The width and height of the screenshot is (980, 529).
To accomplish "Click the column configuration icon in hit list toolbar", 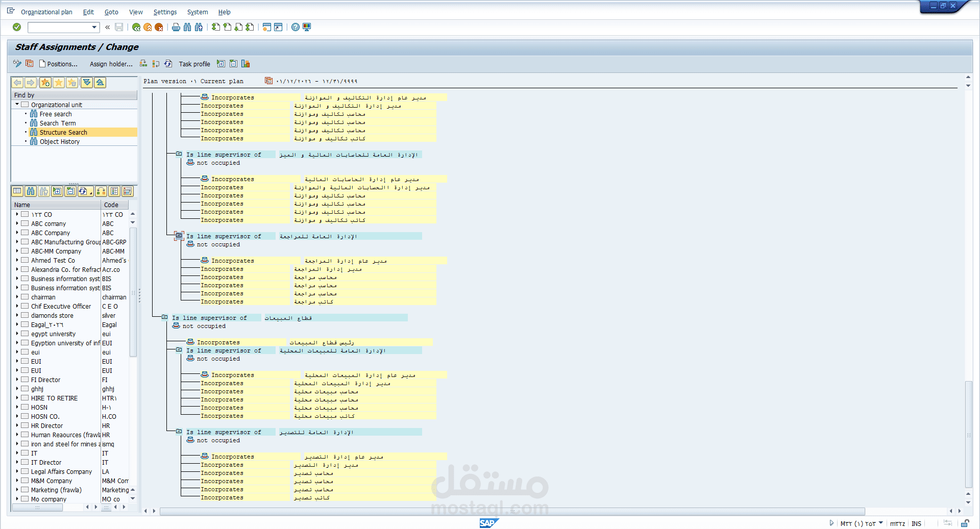I will pos(114,191).
